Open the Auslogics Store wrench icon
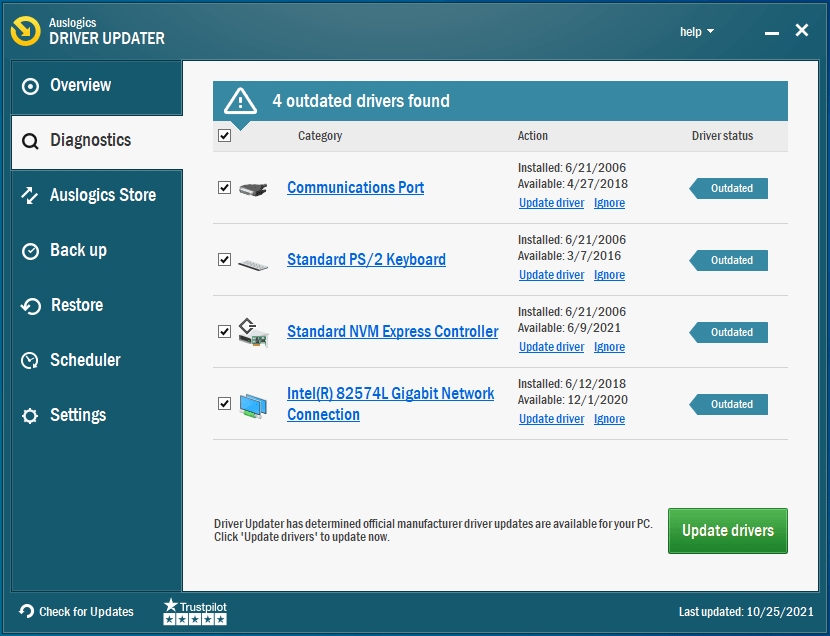Screen dimensions: 830x636 32,195
